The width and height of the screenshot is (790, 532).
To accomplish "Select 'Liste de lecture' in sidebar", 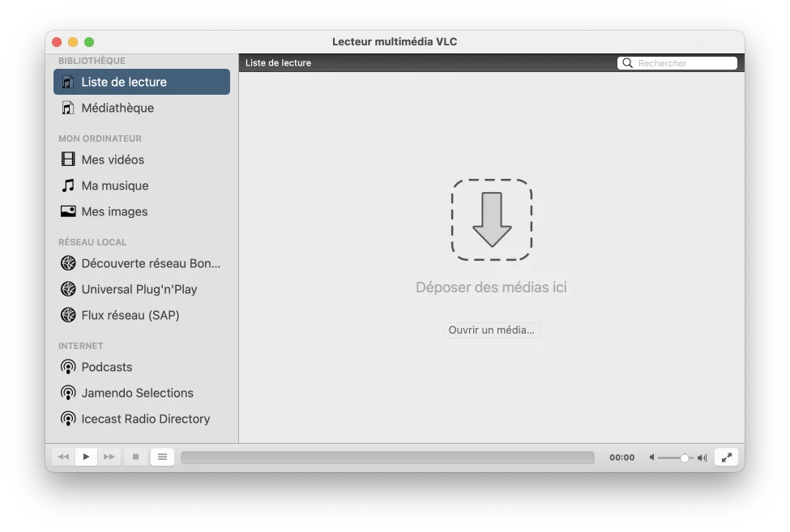I will click(x=142, y=82).
